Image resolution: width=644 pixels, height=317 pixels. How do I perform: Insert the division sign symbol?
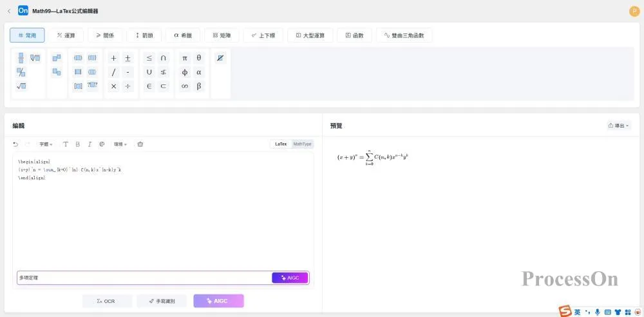(x=128, y=86)
